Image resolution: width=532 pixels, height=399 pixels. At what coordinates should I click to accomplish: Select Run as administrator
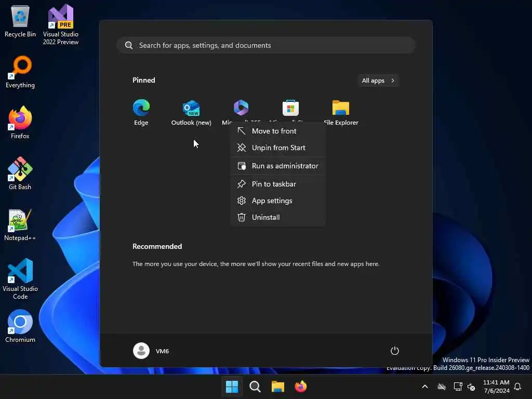277,166
